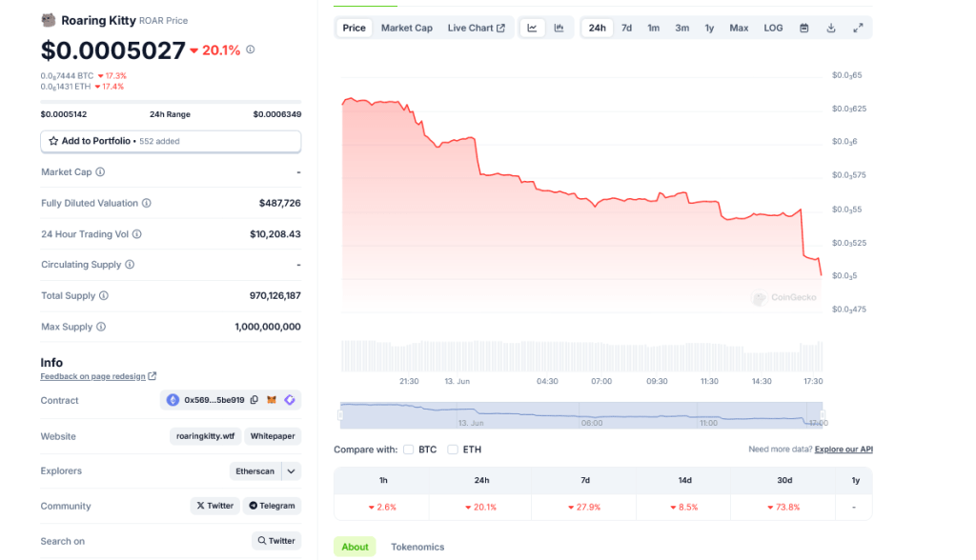Visit the roaringkitty.wtf website
976x560 pixels.
[x=206, y=436]
